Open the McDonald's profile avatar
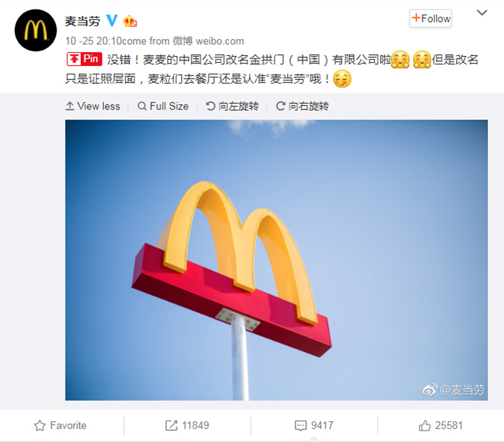The width and height of the screenshot is (504, 442). pyautogui.click(x=36, y=30)
